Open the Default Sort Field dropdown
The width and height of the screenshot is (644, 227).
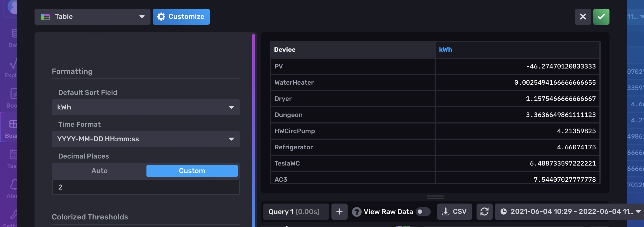[x=146, y=107]
